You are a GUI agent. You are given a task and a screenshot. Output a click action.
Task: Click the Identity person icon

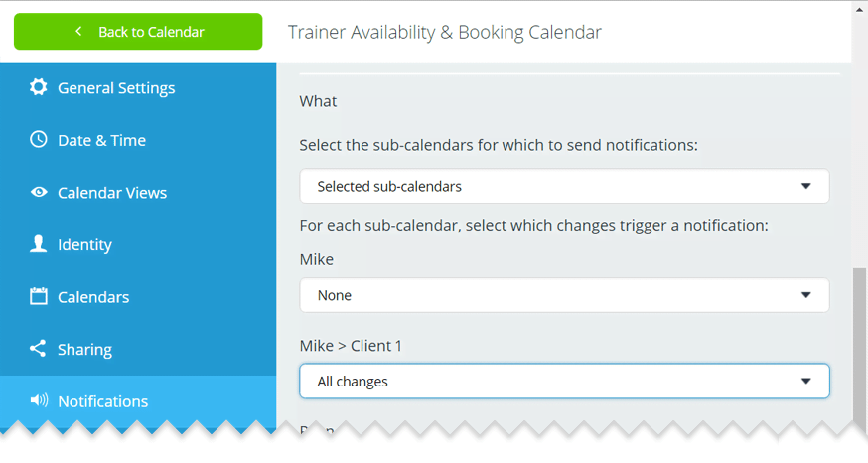click(x=38, y=244)
